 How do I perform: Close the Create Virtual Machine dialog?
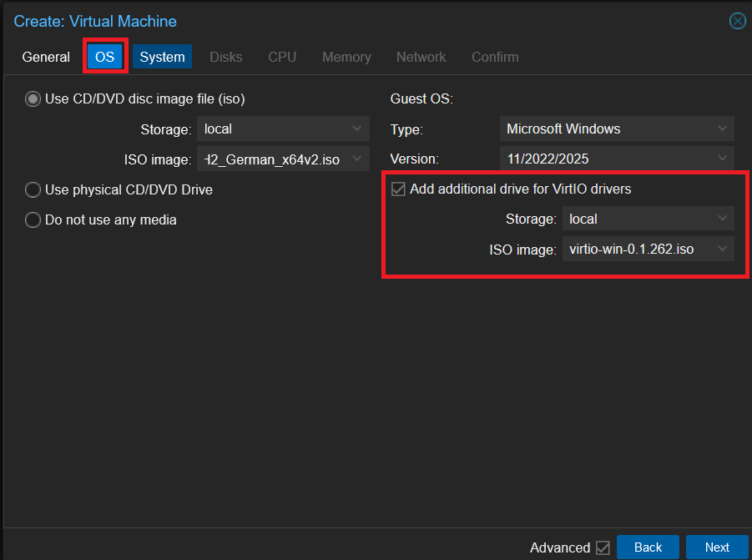737,21
